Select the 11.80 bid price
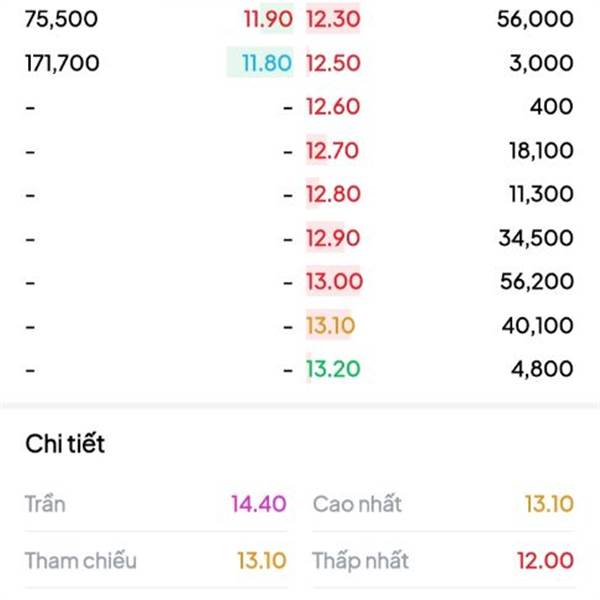Screen dimensions: 600x600 click(x=267, y=63)
